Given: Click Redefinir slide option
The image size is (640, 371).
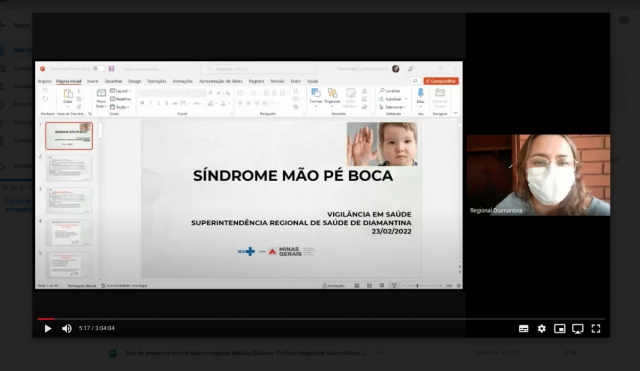Looking at the screenshot, I should tap(120, 99).
